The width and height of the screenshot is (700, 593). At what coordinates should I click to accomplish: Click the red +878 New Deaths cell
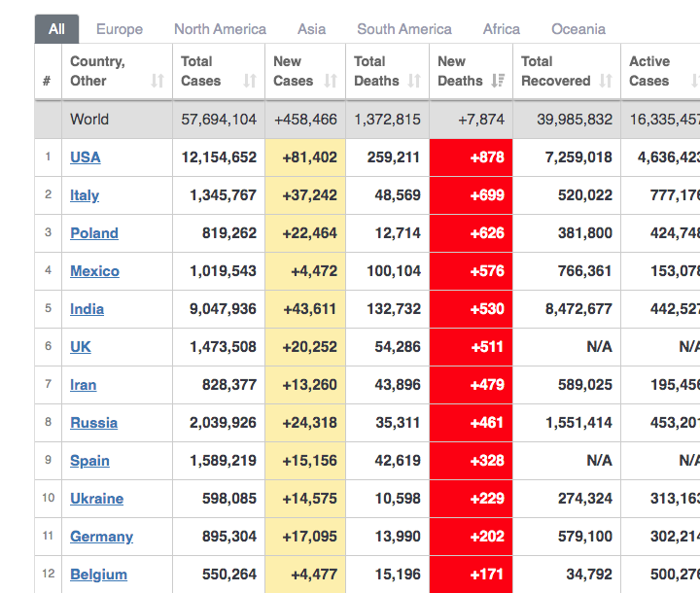(x=471, y=157)
